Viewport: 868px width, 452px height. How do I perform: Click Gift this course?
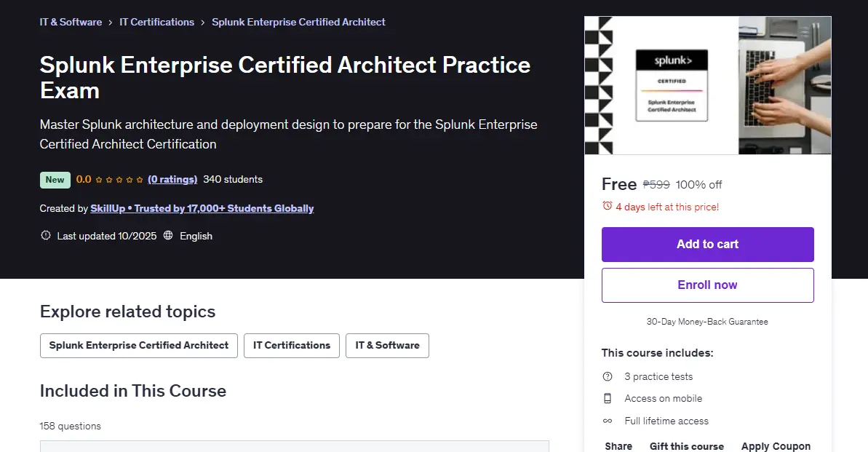[x=686, y=446]
